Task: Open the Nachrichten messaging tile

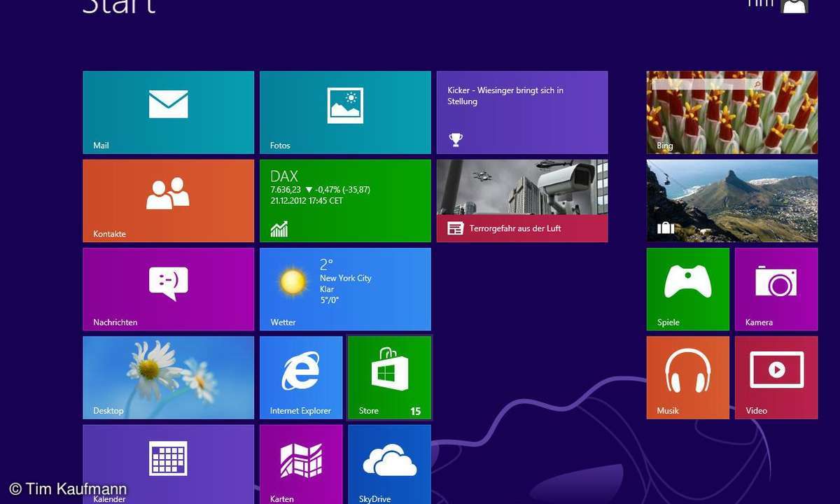Action: click(x=169, y=289)
